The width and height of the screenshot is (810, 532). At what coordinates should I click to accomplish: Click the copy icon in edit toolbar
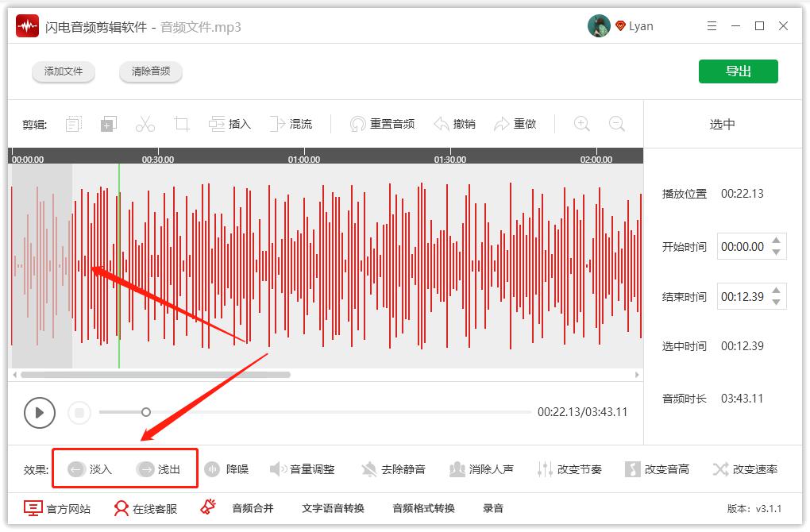click(x=109, y=124)
